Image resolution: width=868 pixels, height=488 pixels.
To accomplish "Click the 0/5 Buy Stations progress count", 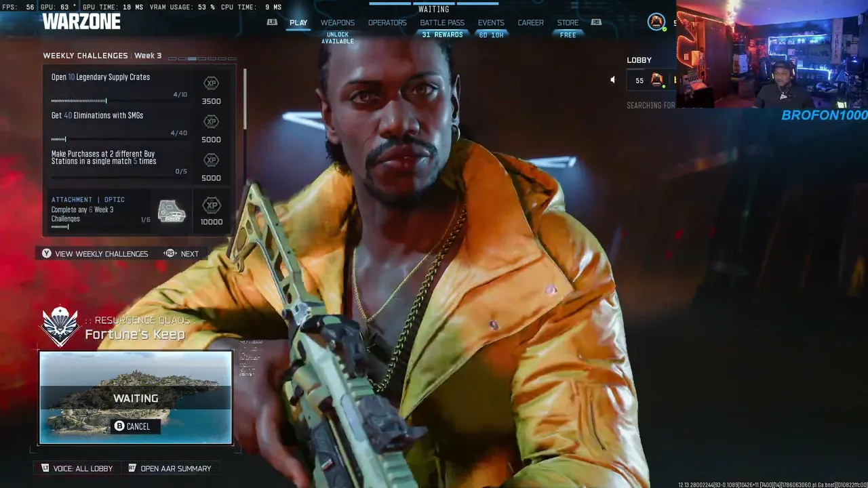I will [181, 171].
